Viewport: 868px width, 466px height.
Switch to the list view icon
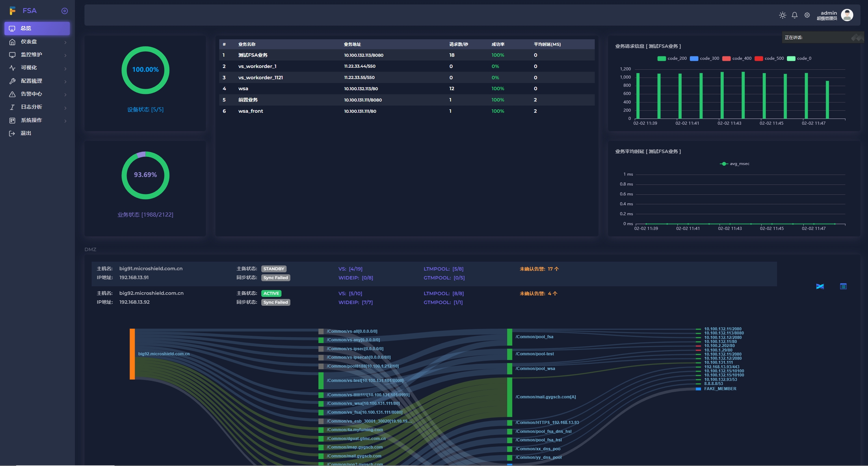click(x=843, y=286)
